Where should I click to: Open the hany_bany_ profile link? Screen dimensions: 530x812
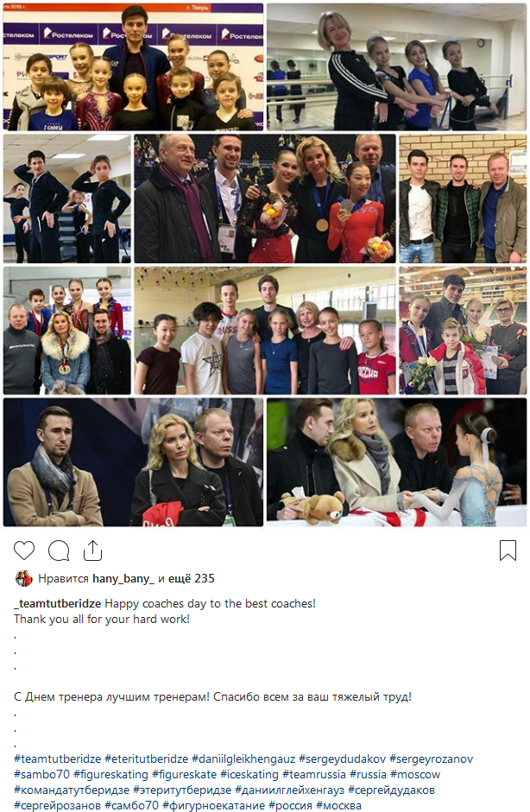pos(123,578)
